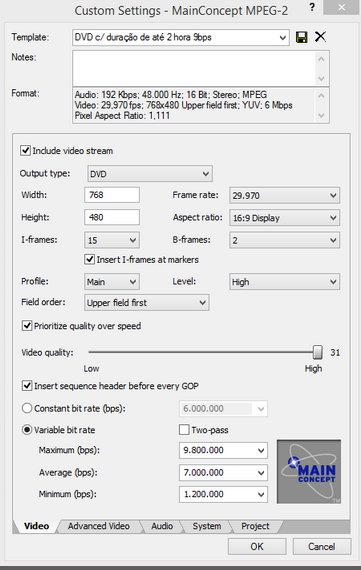This screenshot has width=361, height=570.
Task: Enable the Two-pass checkbox
Action: coord(184,430)
